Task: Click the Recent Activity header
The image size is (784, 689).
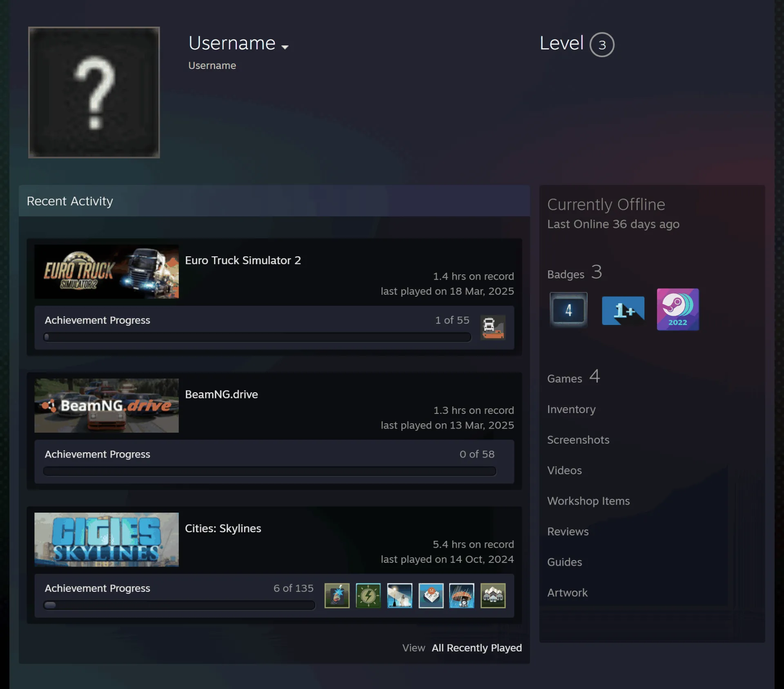Action: tap(274, 201)
